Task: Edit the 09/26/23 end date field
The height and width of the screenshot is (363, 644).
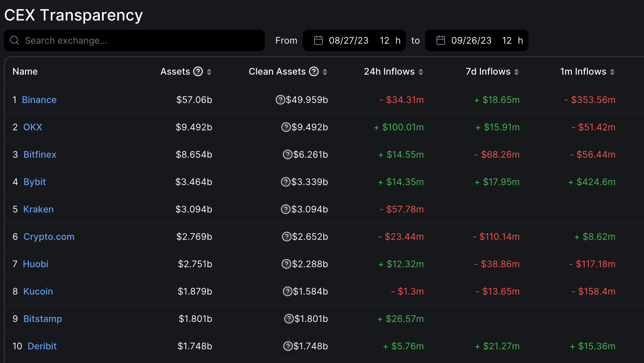Action: [471, 40]
